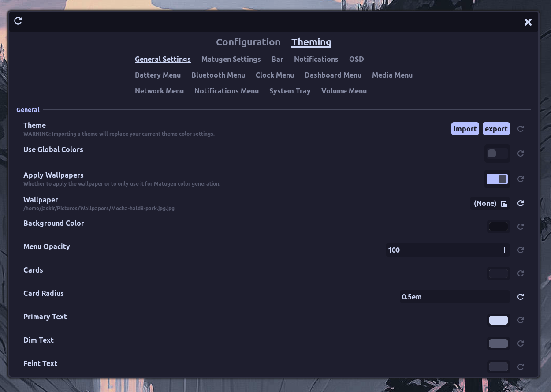Enable the Use Global Colors toggle
The image size is (551, 392).
click(497, 153)
